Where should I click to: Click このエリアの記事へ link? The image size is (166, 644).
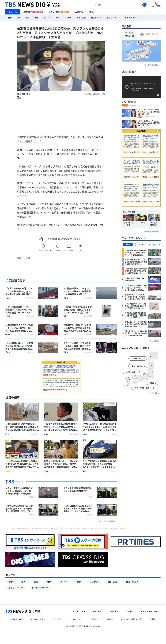pos(108,521)
